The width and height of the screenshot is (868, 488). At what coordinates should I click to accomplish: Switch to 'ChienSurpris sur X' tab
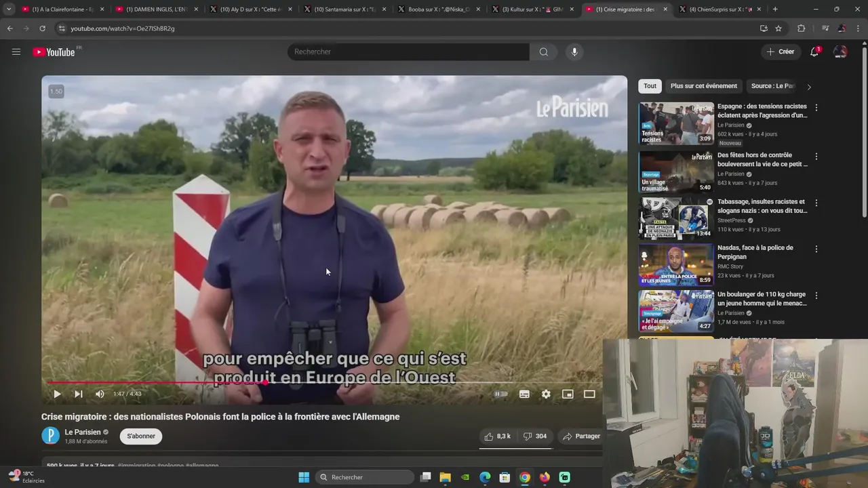click(x=719, y=9)
